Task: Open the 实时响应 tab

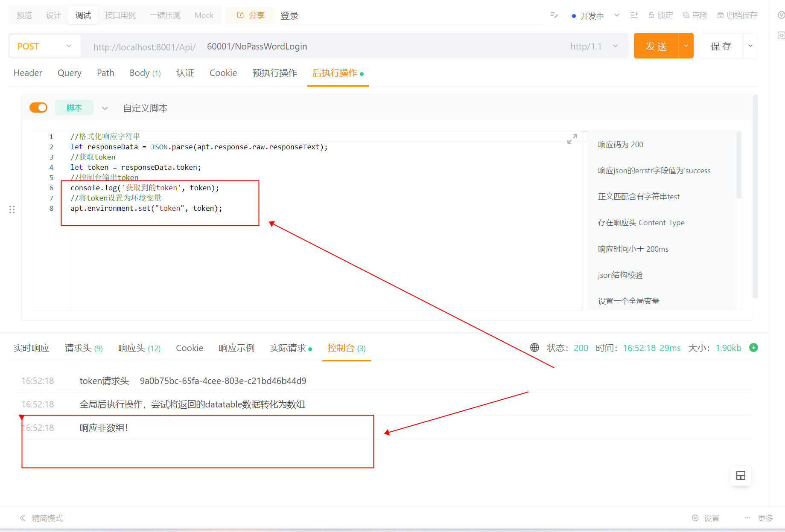Action: (x=31, y=348)
